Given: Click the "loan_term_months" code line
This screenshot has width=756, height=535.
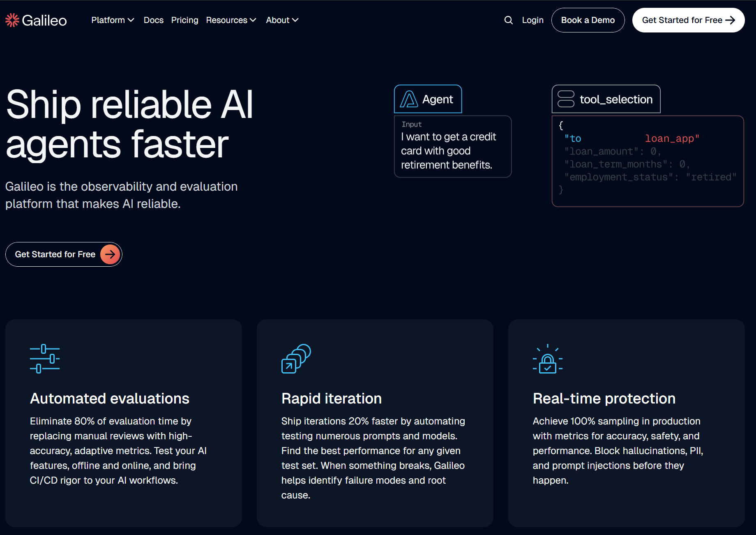Looking at the screenshot, I should pos(627,164).
